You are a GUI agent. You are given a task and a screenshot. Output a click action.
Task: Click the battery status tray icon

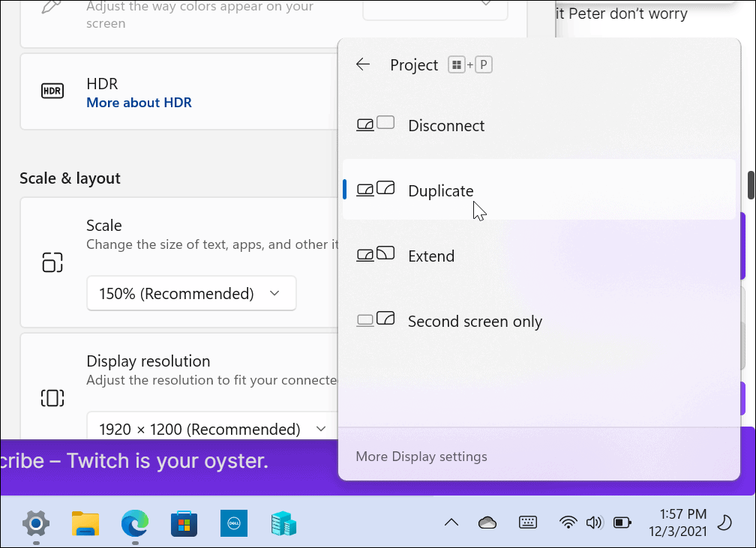[x=622, y=523]
